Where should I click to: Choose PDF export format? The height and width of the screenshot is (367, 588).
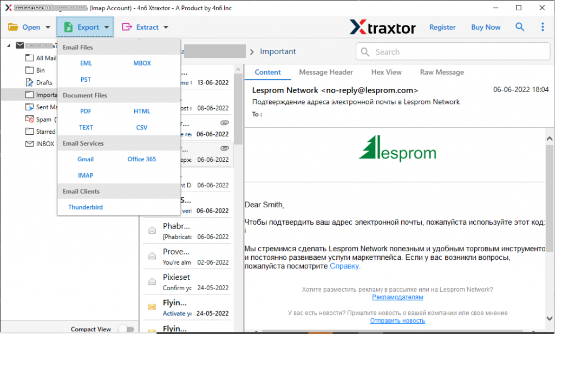click(86, 111)
